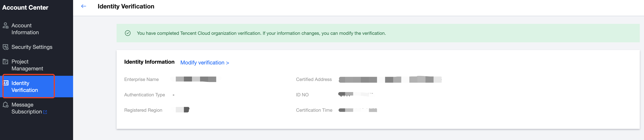The height and width of the screenshot is (140, 644).
Task: Click the Project Management checkbox-folder icon
Action: tap(6, 62)
